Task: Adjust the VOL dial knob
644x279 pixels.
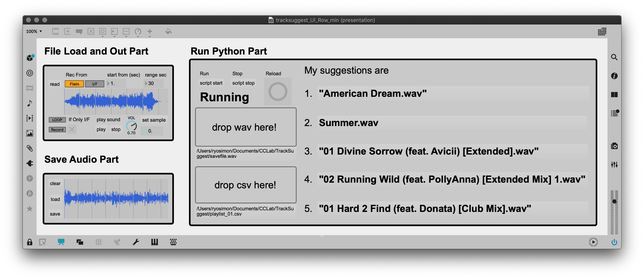Action: point(131,126)
